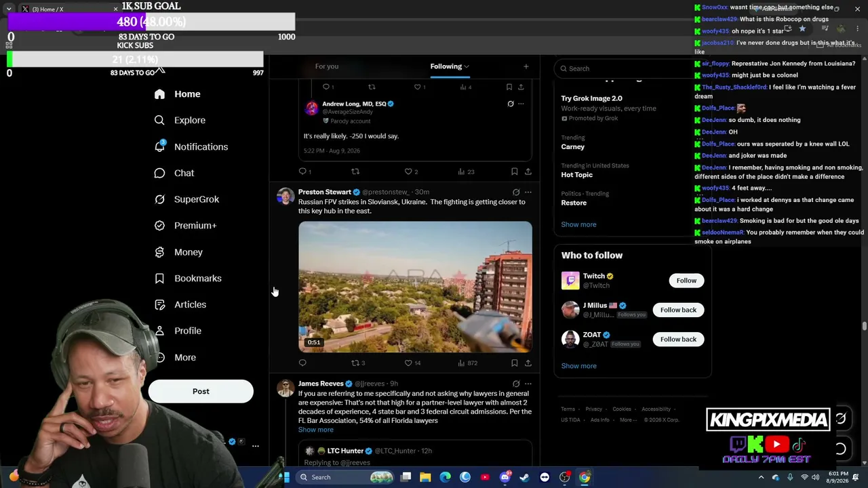Open Premium+ from the sidebar
The height and width of the screenshot is (488, 868).
185,226
